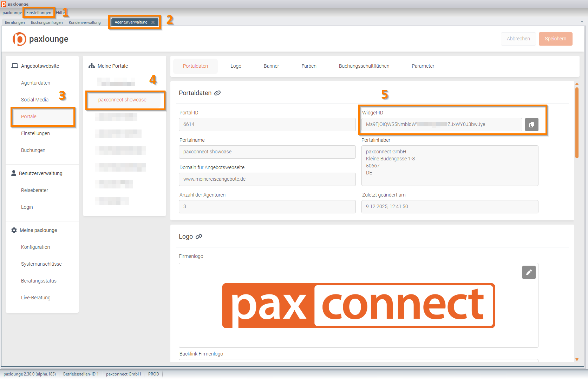Open Systemanschlüsse in the sidebar

tap(41, 264)
